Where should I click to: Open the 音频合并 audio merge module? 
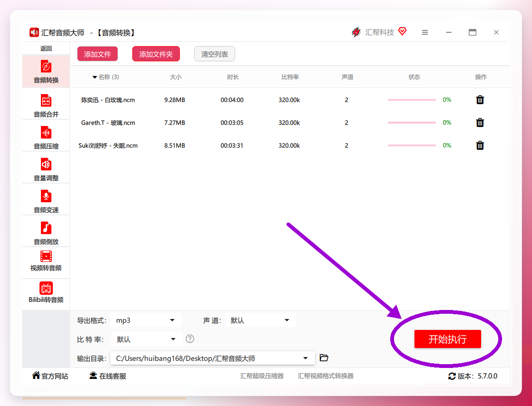point(46,106)
